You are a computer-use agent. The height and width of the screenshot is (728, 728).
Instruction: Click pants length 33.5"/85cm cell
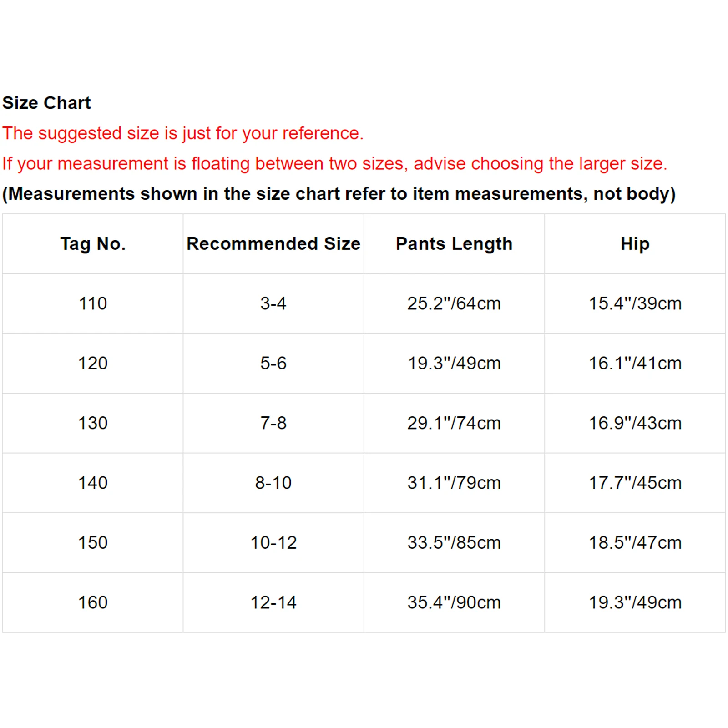tap(454, 543)
